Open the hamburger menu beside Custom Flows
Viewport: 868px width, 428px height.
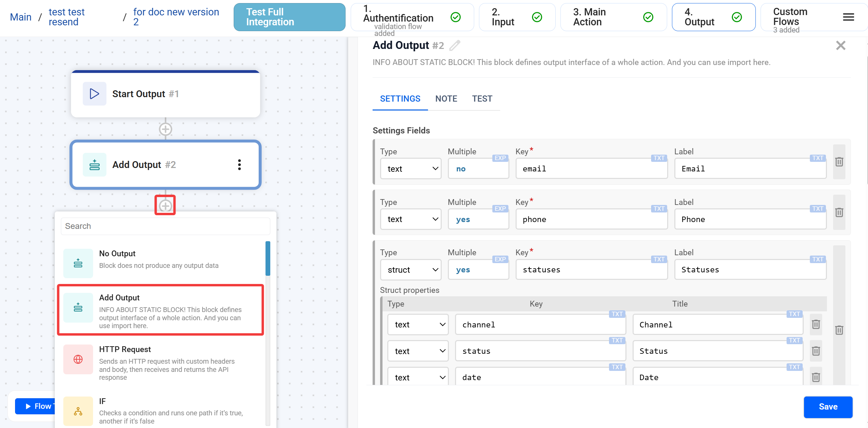tap(848, 17)
